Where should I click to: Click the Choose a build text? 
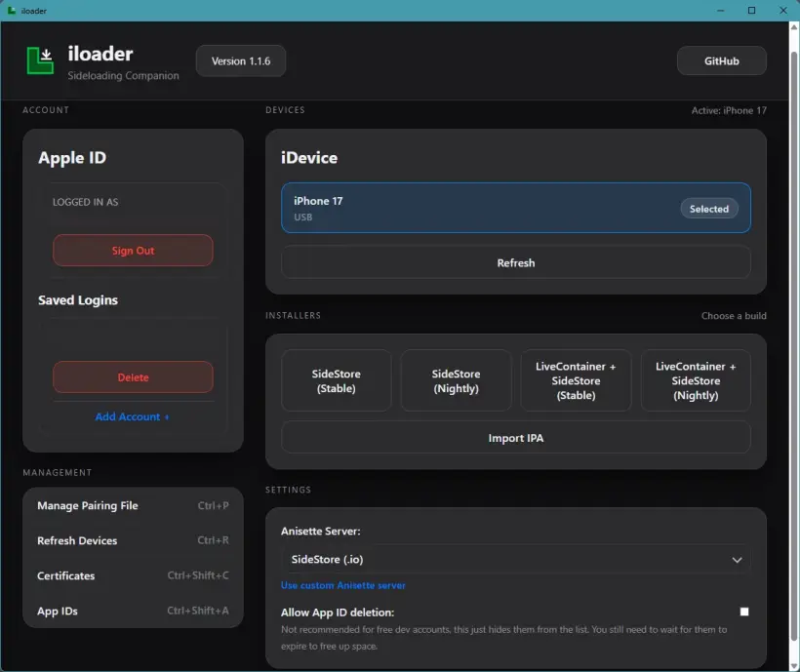734,316
